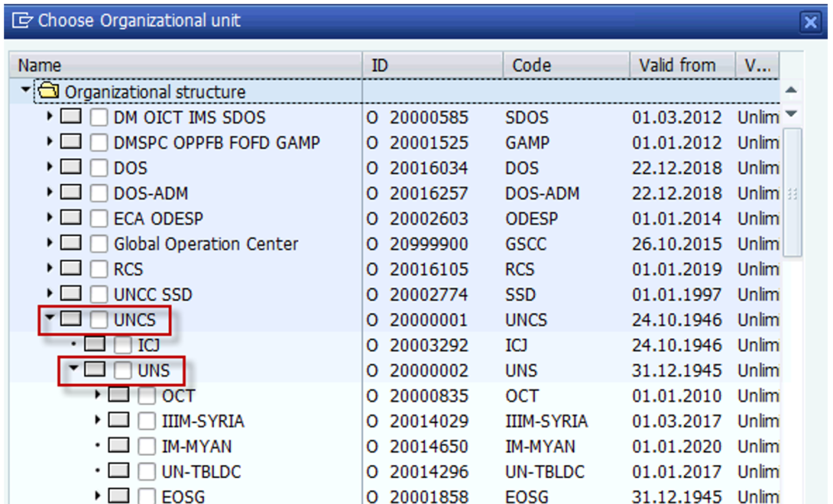
Task: Tick the IM-MYAN checkbox
Action: [147, 447]
